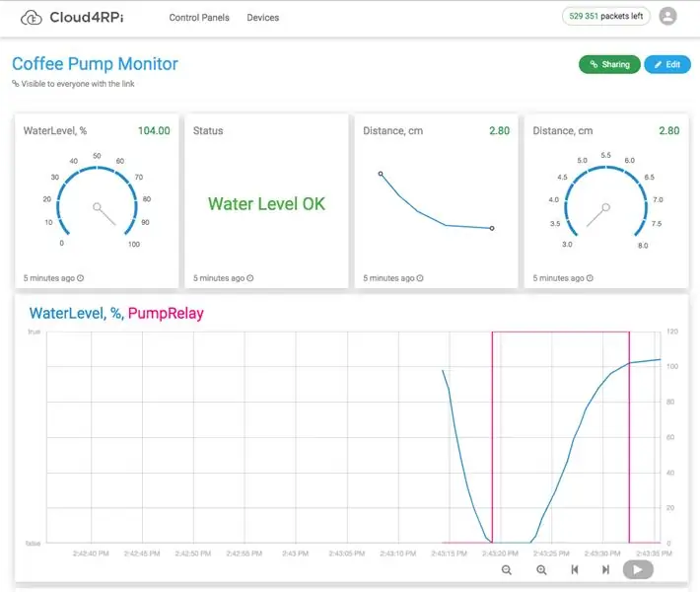This screenshot has height=592, width=700.
Task: Click the '529 351 packets left' badge
Action: (605, 16)
